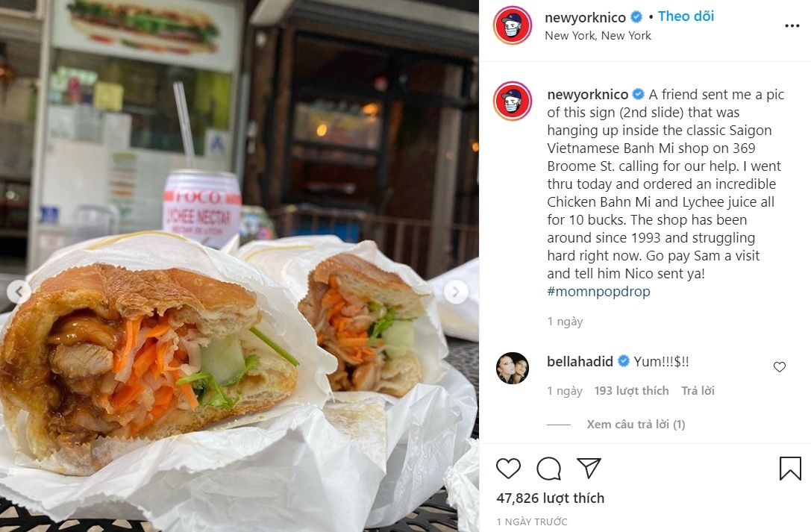
Task: Open bellahadid username link in comment
Action: click(x=580, y=361)
